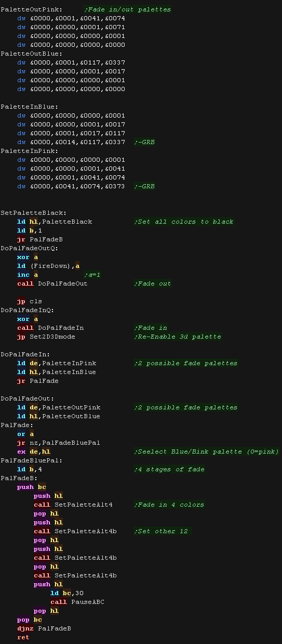Screen dimensions: 282x644
Task: Click the PalFadeBluePal label
Action: [x=32, y=460]
